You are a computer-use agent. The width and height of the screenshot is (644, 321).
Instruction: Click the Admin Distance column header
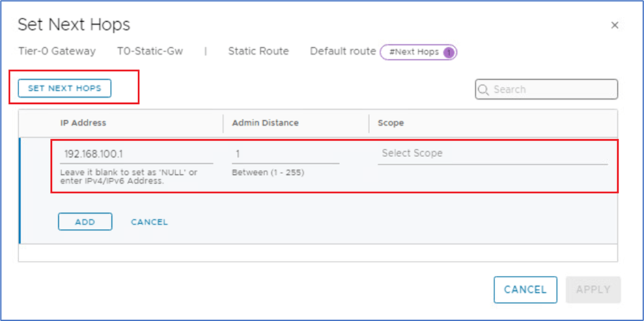pos(265,123)
